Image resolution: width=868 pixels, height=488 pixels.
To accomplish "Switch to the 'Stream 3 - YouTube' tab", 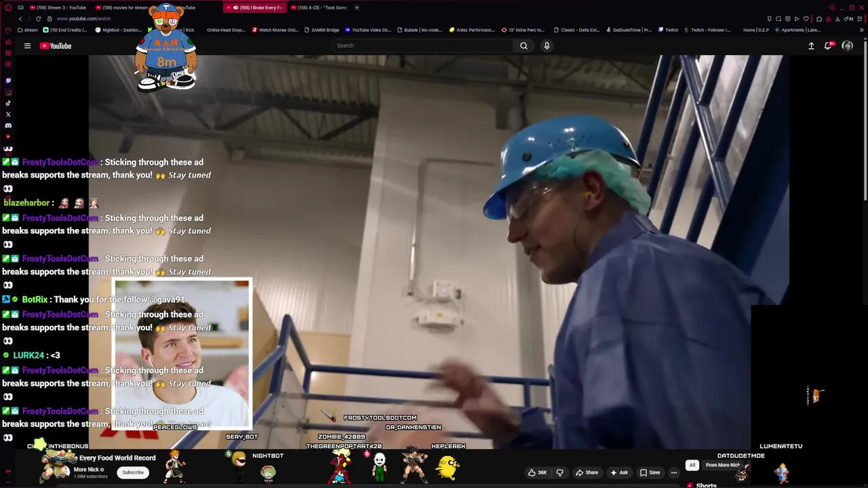I will click(59, 7).
